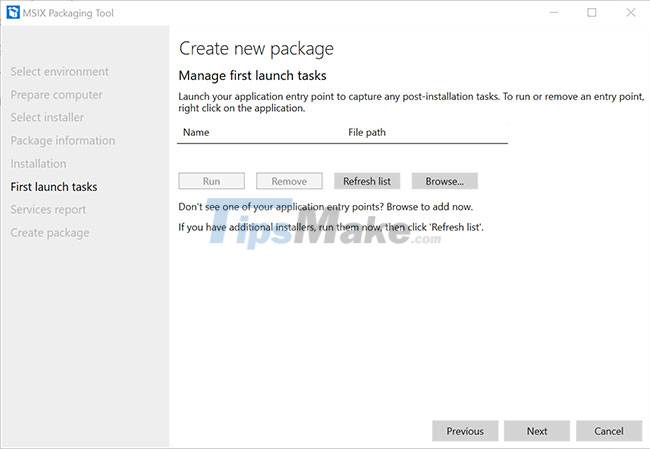Go to Create package step

click(x=50, y=233)
